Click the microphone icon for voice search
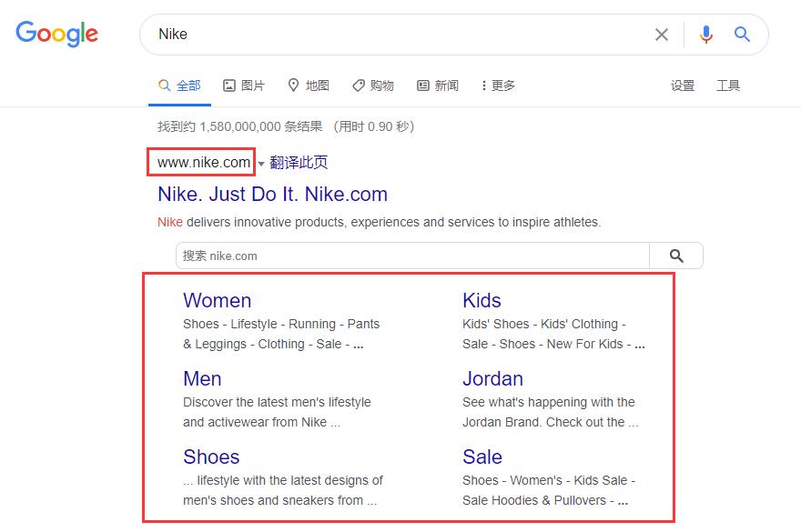 pos(705,34)
